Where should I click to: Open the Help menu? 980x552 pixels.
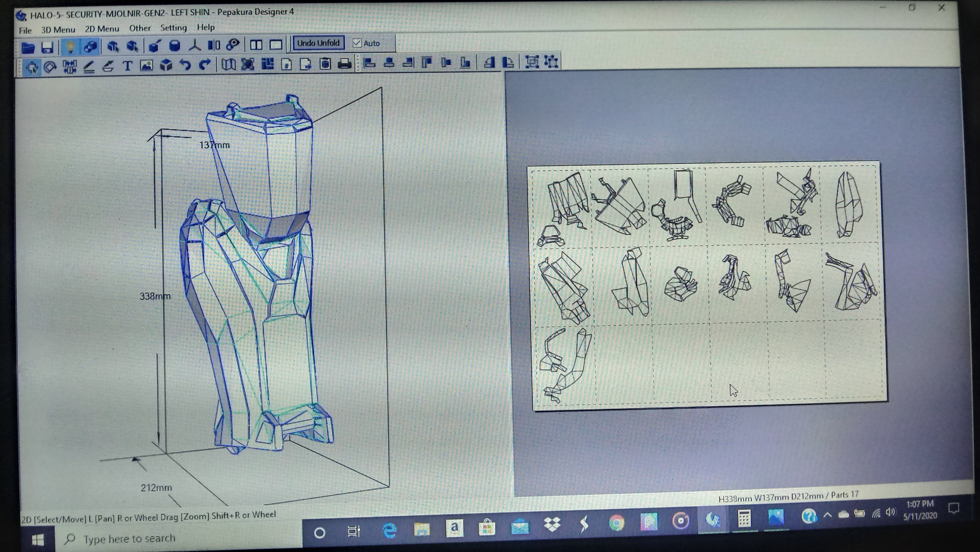(206, 27)
